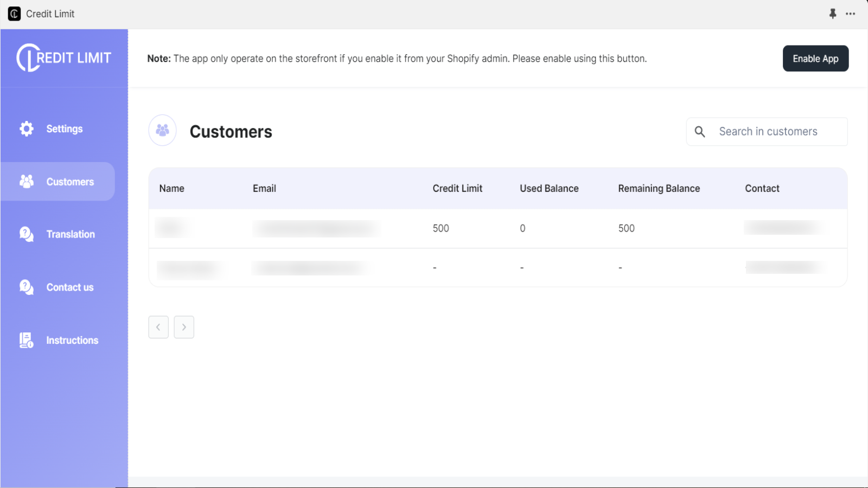This screenshot has width=868, height=488.
Task: Click the customers group icon beside the heading
Action: tap(162, 130)
